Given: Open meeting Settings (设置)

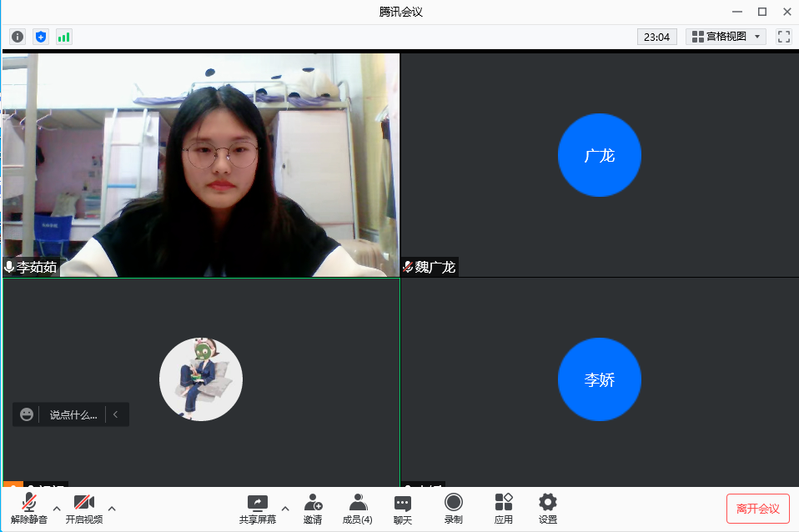Looking at the screenshot, I should coord(547,509).
